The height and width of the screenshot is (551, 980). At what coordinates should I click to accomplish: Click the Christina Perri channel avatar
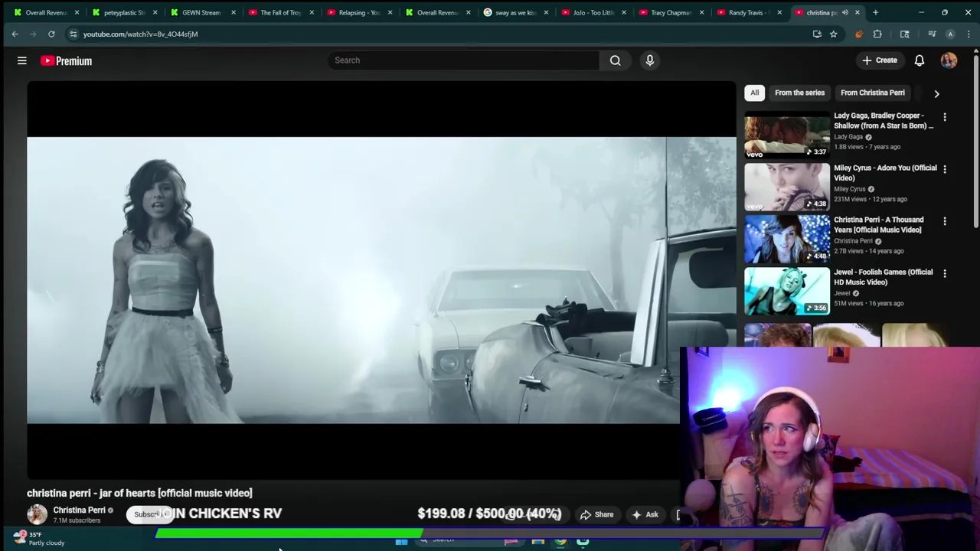(x=37, y=514)
